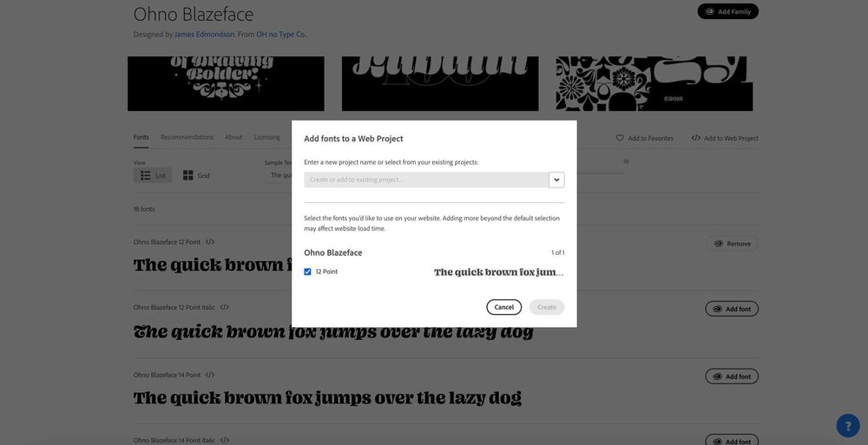Add font Ohno Blazeface 12 Point Italic
This screenshot has height=445, width=868.
pyautogui.click(x=732, y=309)
